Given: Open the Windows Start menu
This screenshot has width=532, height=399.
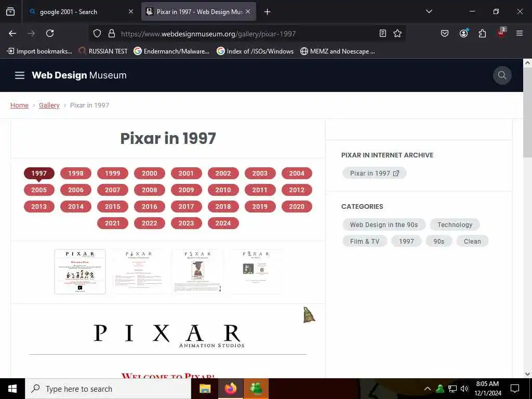Looking at the screenshot, I should pos(12,389).
